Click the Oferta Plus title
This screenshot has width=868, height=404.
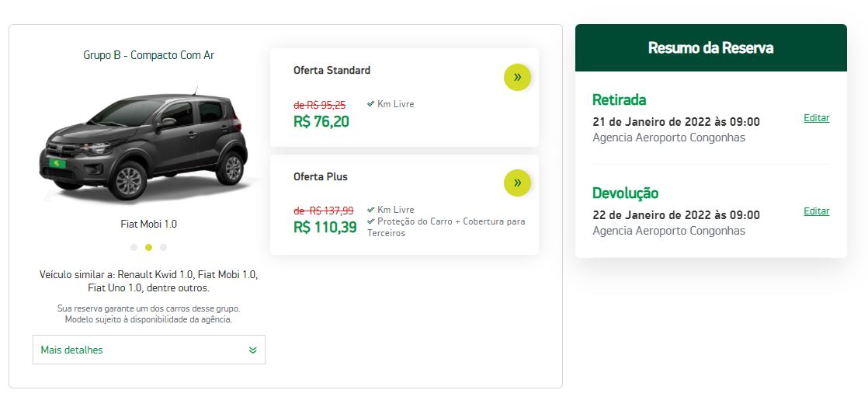coord(320,176)
